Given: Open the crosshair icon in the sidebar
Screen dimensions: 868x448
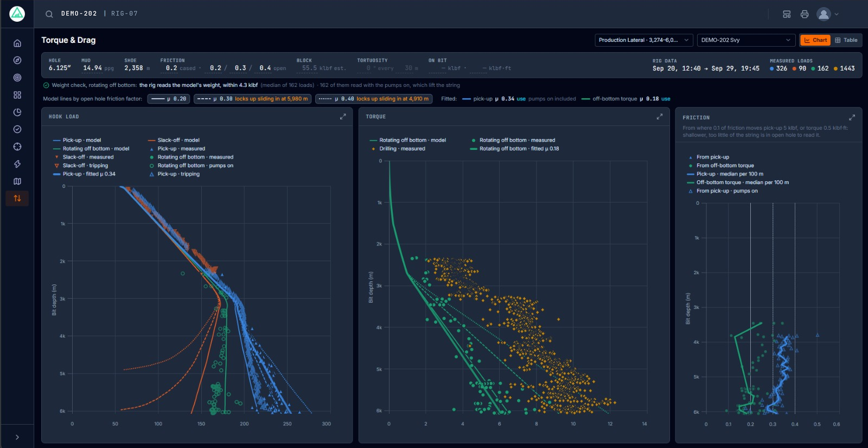Looking at the screenshot, I should (x=17, y=147).
